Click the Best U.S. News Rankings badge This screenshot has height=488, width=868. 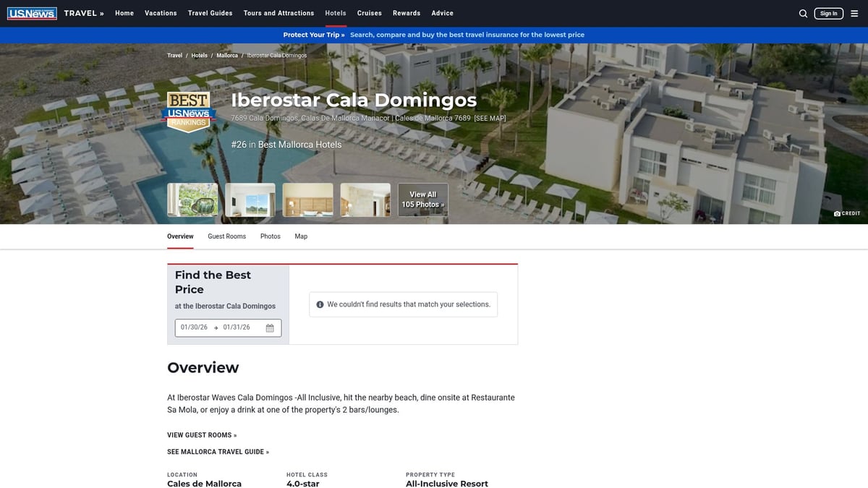click(x=189, y=110)
